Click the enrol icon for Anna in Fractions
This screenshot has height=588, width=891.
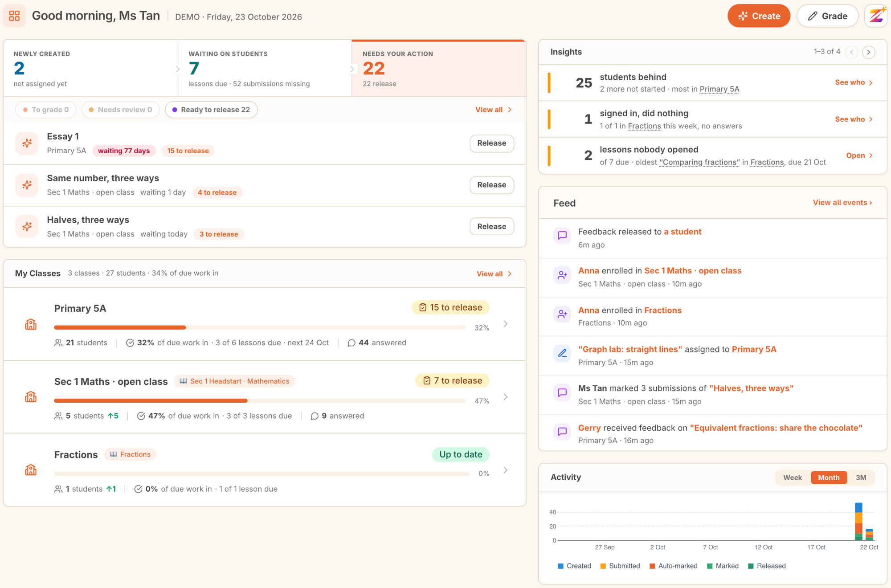coord(562,314)
